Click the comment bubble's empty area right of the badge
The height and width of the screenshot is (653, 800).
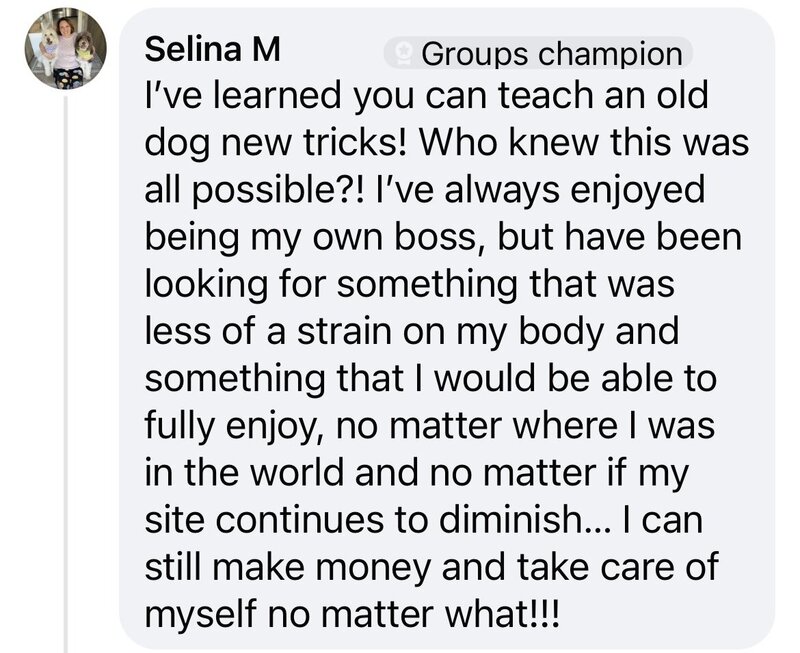point(732,51)
